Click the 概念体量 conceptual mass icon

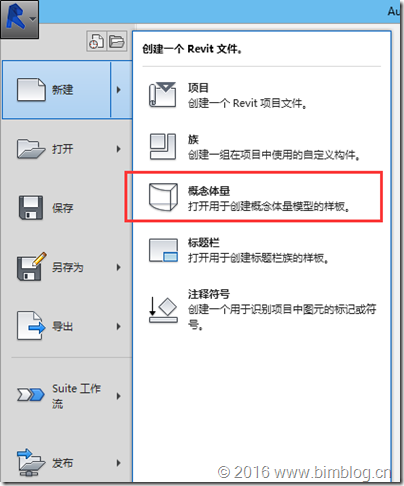tap(163, 197)
